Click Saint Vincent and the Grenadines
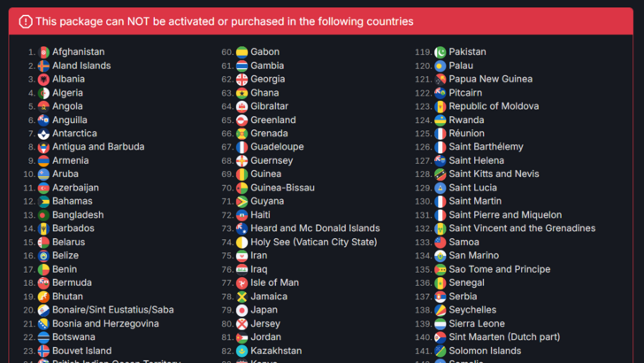 click(522, 228)
